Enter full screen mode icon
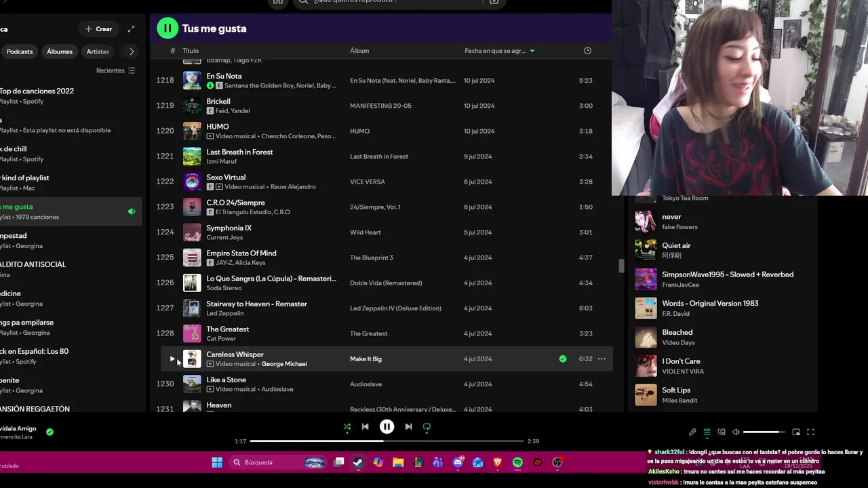The image size is (868, 488). pyautogui.click(x=810, y=432)
